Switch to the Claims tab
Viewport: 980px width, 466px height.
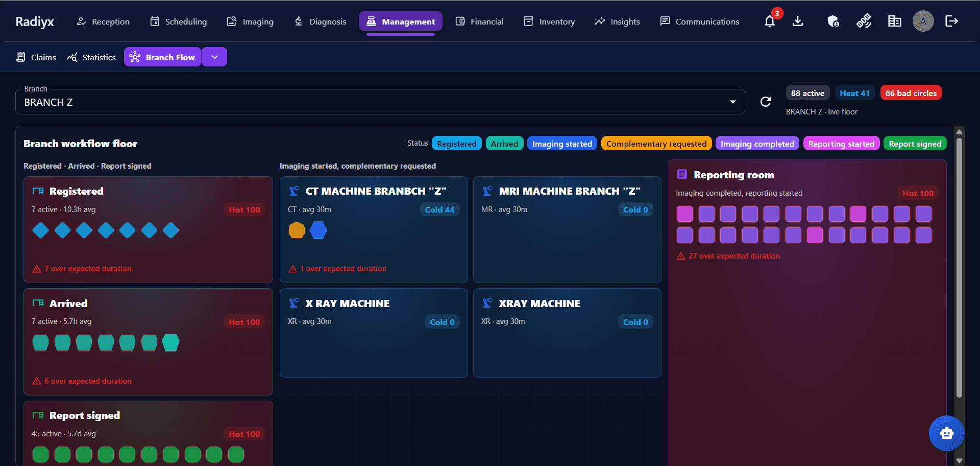click(36, 57)
